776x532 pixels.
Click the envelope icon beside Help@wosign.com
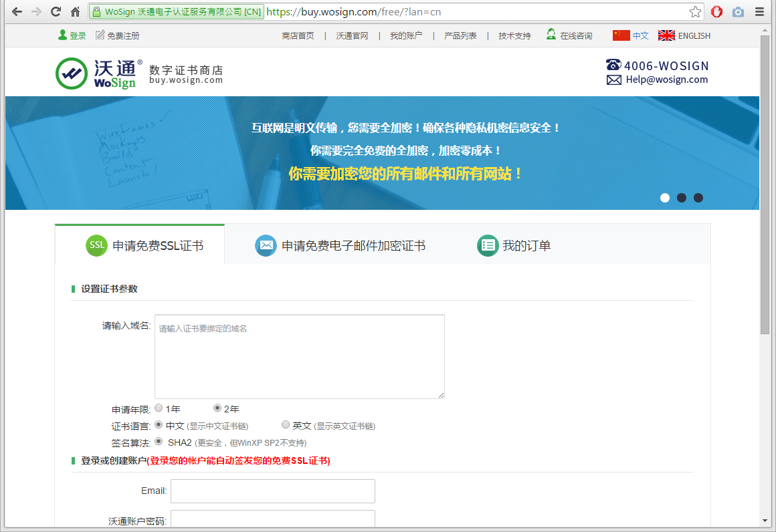pos(613,80)
